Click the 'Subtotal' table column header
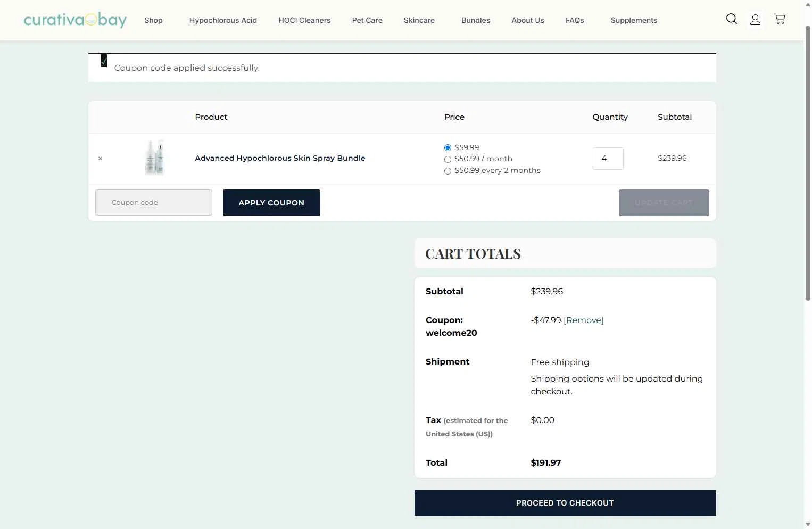The image size is (812, 529). coord(675,117)
